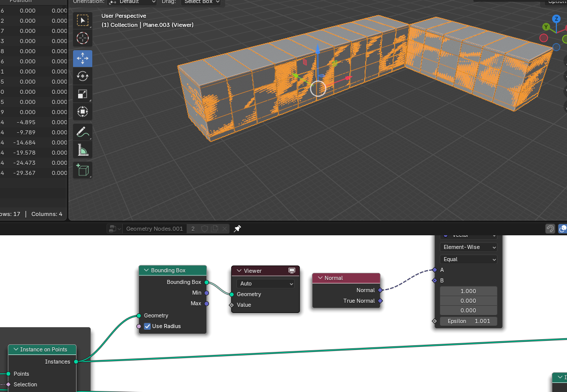Click the Compare node A input socket
567x392 pixels.
click(x=435, y=270)
